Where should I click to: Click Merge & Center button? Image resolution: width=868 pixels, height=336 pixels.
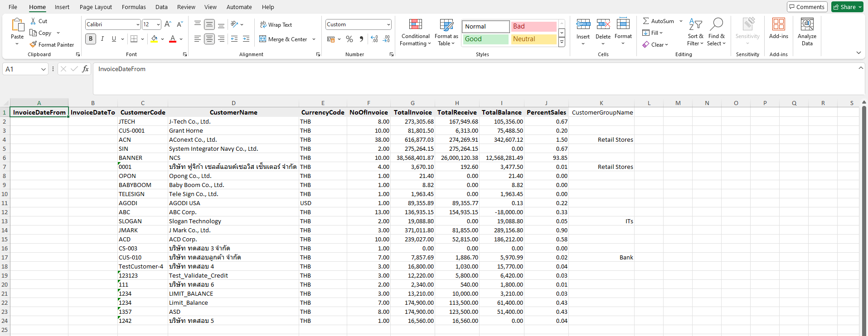(x=283, y=39)
